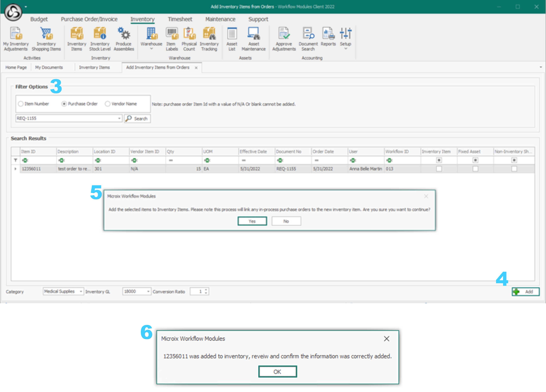Screen dimensions: 546x392
Task: Click Yes in the confirmation dialog
Action: [252, 221]
